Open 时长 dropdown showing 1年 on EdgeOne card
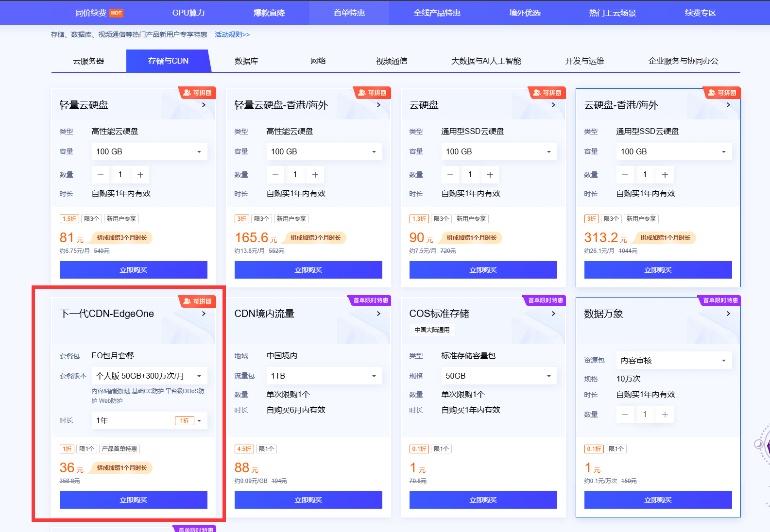This screenshot has height=532, width=770. [x=150, y=420]
